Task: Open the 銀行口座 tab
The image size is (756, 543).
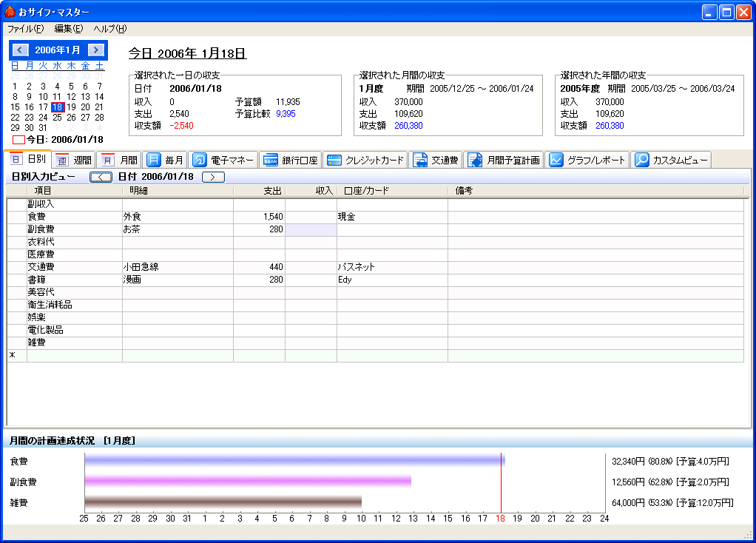Action: (x=291, y=160)
